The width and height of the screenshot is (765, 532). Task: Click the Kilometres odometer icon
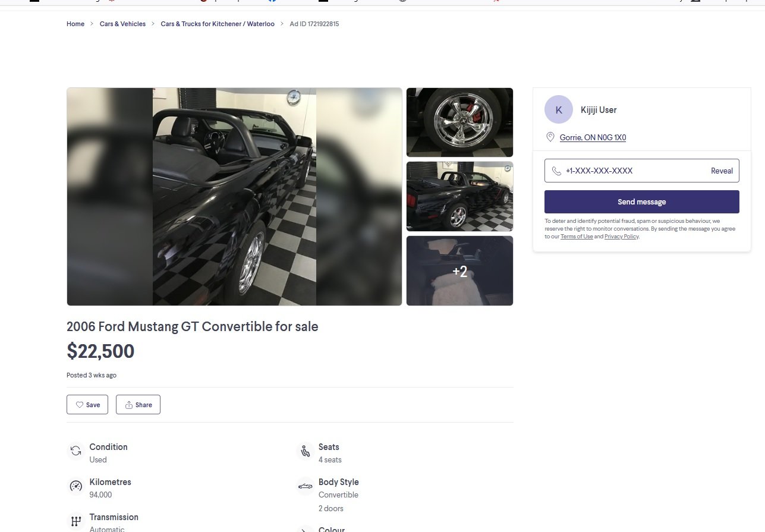point(75,486)
